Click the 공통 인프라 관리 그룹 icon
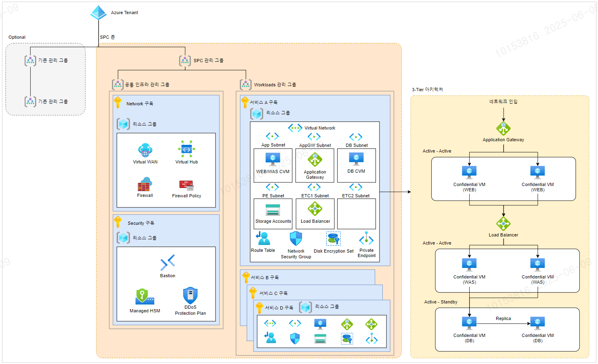 (118, 85)
